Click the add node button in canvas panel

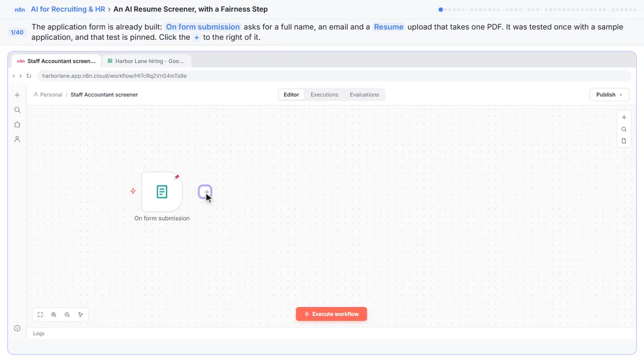[x=624, y=117]
